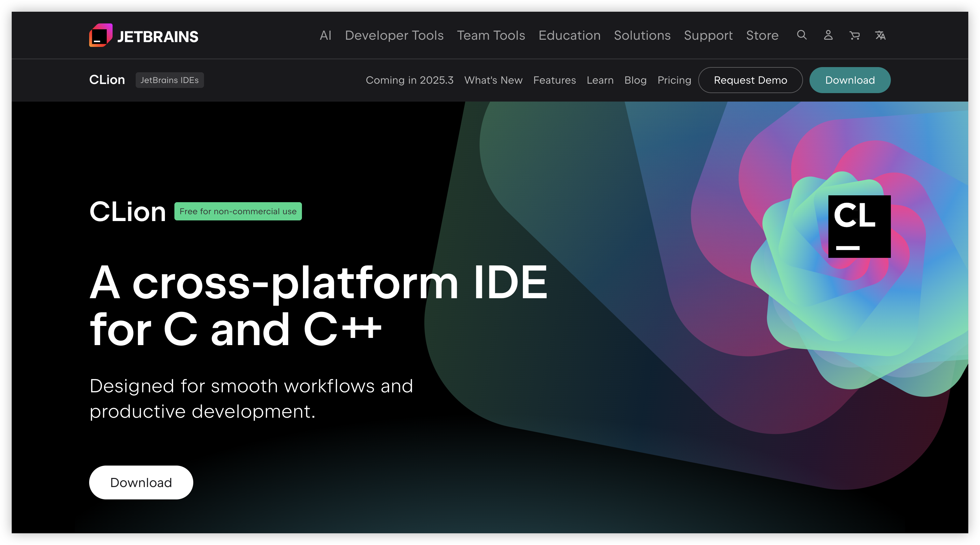Image resolution: width=980 pixels, height=545 pixels.
Task: Click the JetBrains IDEs tag
Action: coord(169,80)
